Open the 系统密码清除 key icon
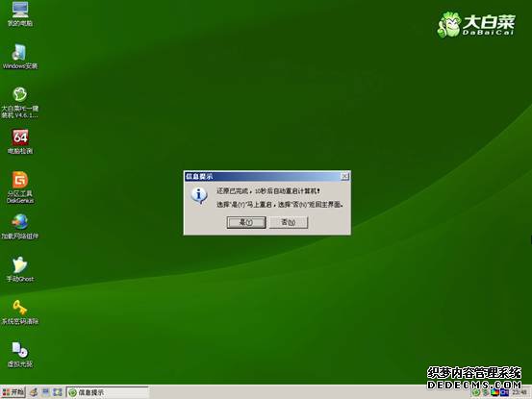This screenshot has height=399, width=532. coord(20,312)
